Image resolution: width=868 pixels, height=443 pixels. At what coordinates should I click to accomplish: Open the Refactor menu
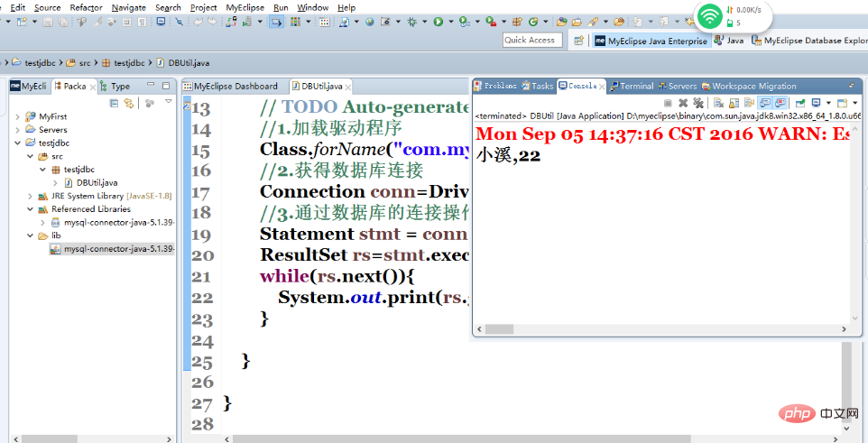(86, 8)
